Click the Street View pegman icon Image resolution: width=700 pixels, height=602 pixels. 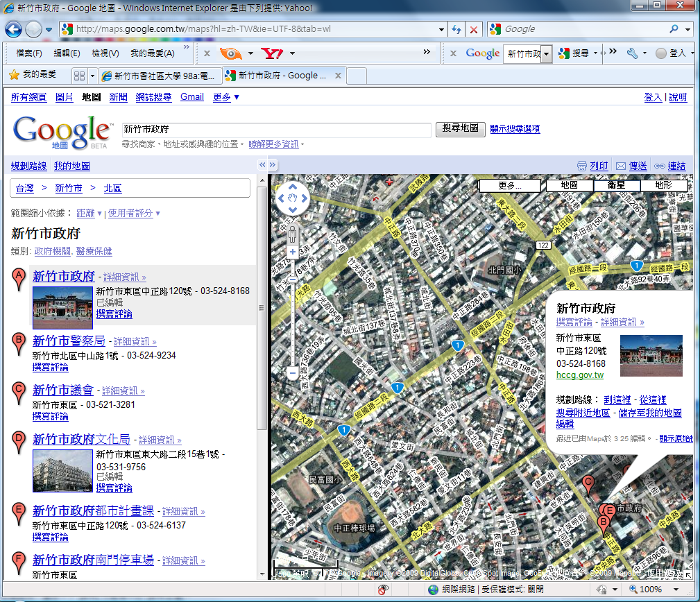292,234
